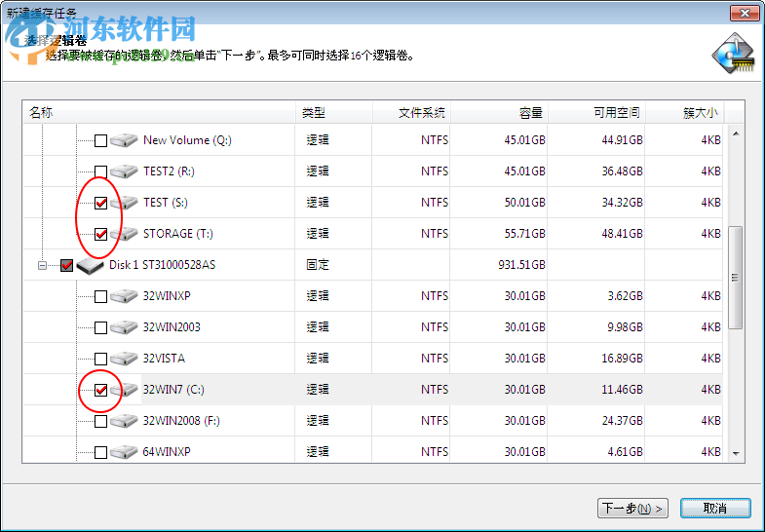The height and width of the screenshot is (532, 765).
Task: Sort by the 文件系统 column header
Action: [412, 113]
